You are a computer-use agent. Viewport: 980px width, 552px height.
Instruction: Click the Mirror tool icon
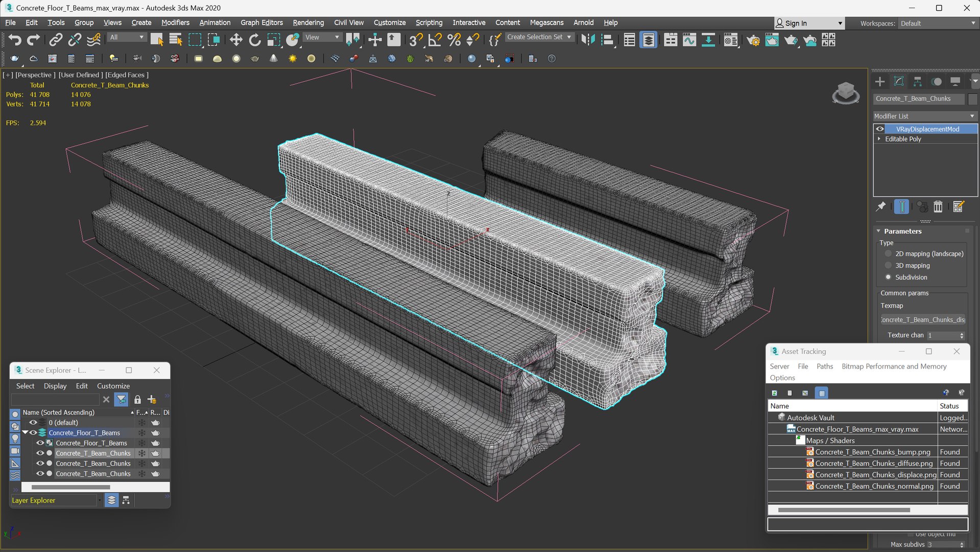[588, 40]
